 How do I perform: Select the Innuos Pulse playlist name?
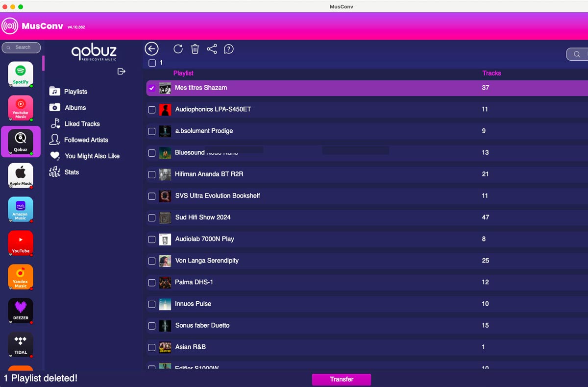tap(193, 304)
